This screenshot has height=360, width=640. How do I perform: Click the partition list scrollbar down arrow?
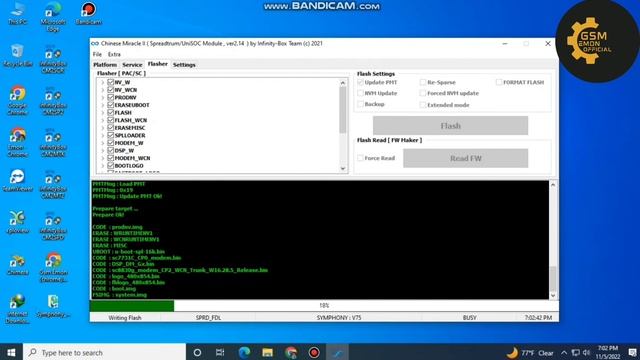pos(343,168)
